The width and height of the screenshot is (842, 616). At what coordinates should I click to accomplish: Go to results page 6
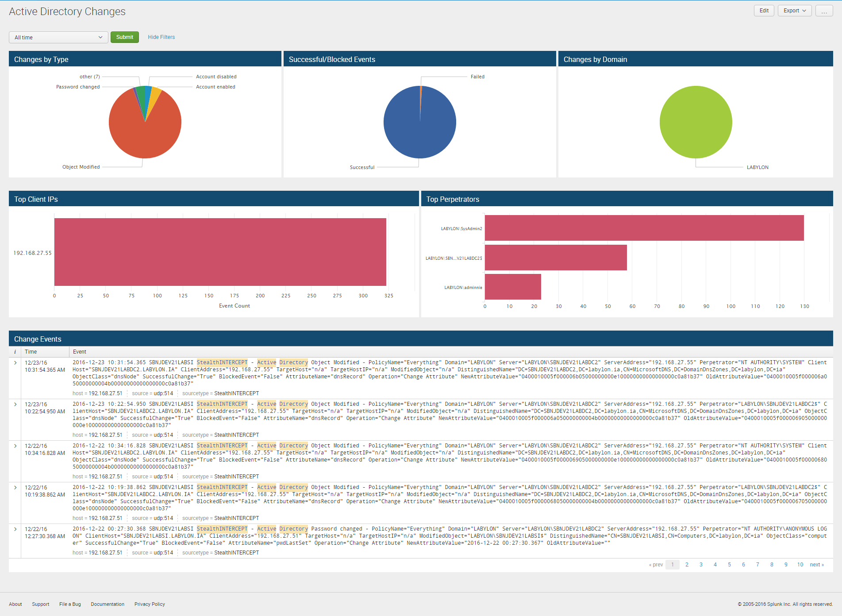point(743,565)
